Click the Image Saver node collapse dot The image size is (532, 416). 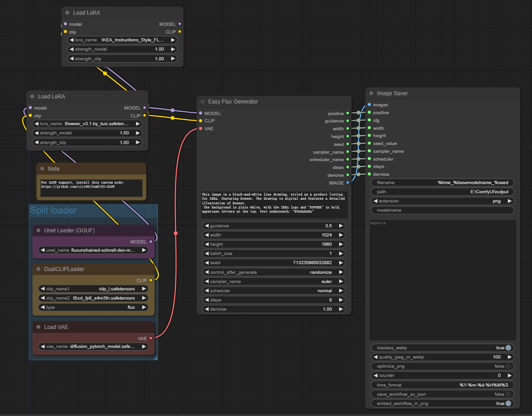coord(371,93)
